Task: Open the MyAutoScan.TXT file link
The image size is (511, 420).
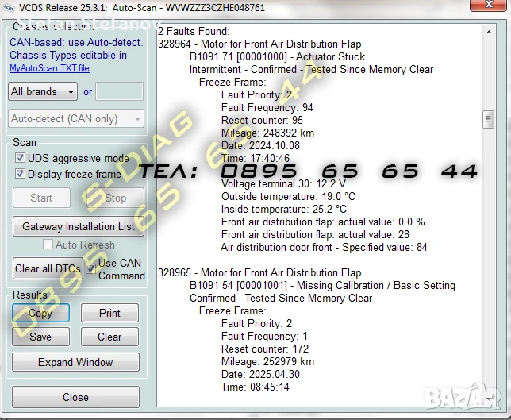Action: pos(49,68)
